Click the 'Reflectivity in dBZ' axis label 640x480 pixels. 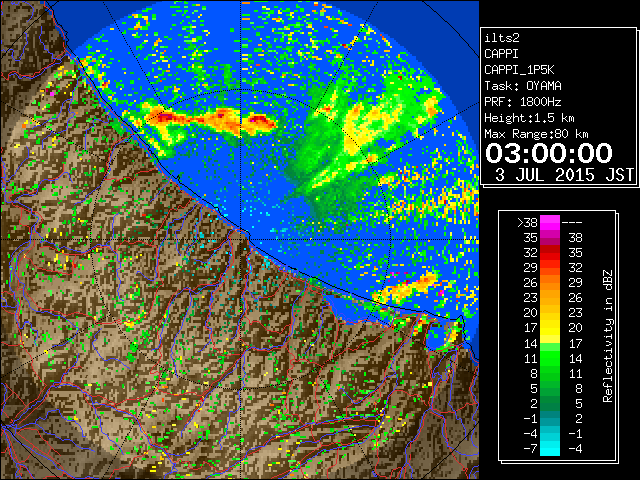pos(608,336)
